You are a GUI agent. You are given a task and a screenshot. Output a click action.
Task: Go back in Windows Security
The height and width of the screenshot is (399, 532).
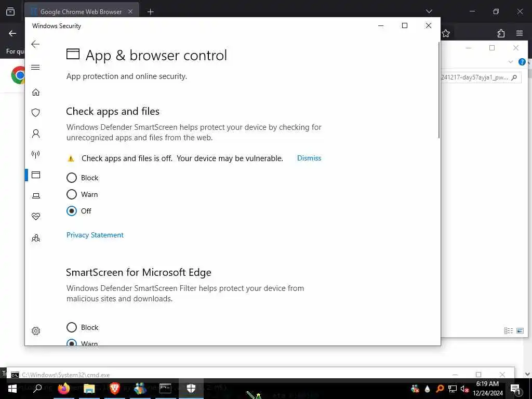[35, 44]
